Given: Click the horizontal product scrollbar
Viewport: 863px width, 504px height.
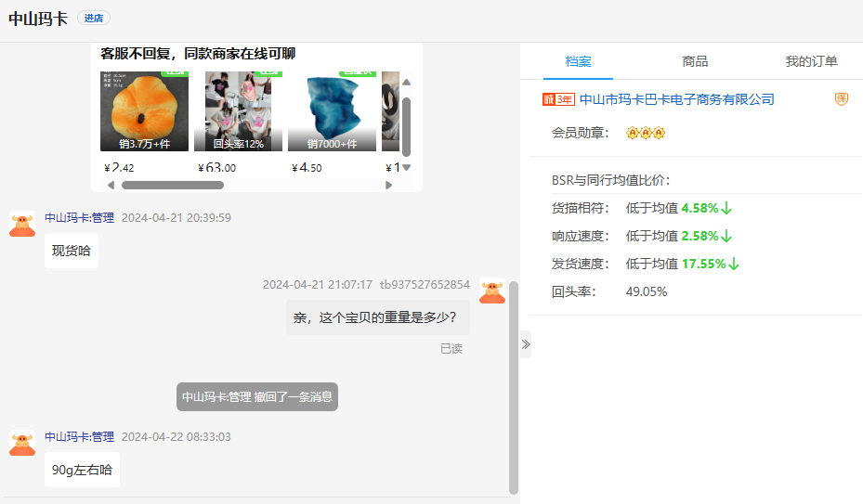Looking at the screenshot, I should [x=173, y=185].
